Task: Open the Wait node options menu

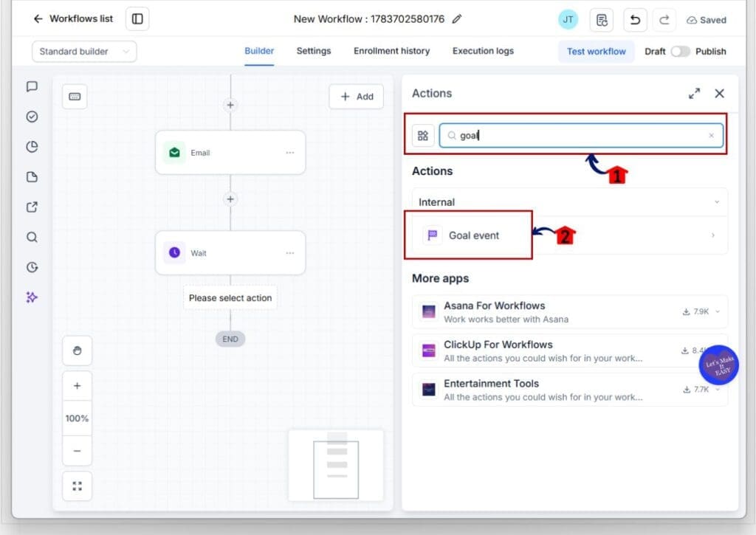Action: coord(289,252)
